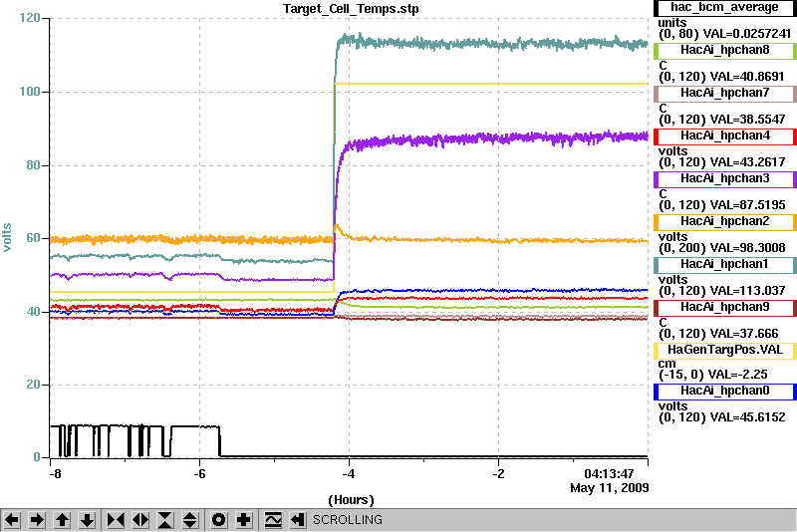Click the SCROLLING status label
This screenshot has width=797, height=532.
click(347, 520)
